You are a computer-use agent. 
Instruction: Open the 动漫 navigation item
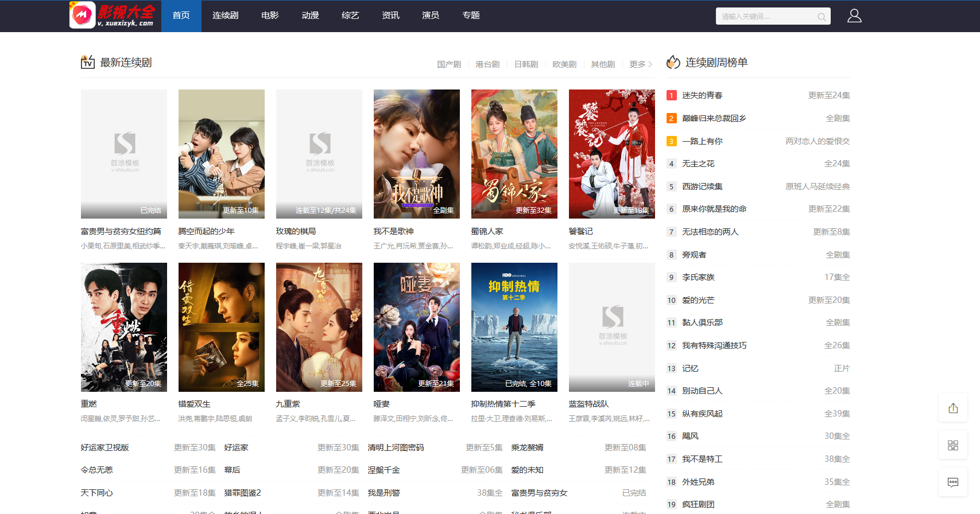pos(310,16)
